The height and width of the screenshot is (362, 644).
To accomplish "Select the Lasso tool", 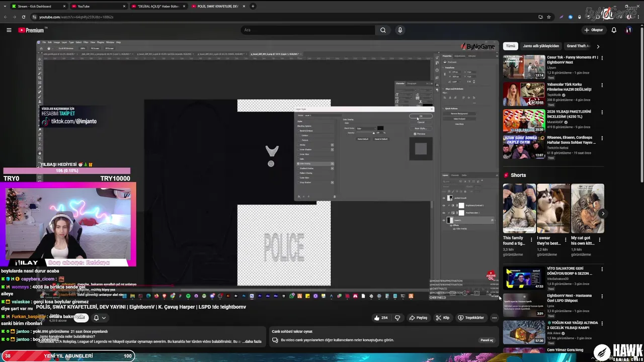I will pyautogui.click(x=40, y=69).
